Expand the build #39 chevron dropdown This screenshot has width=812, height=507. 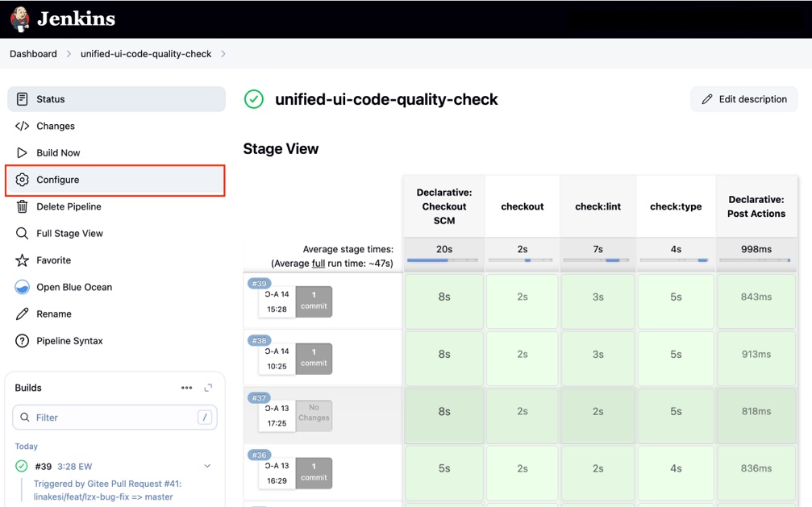(207, 466)
